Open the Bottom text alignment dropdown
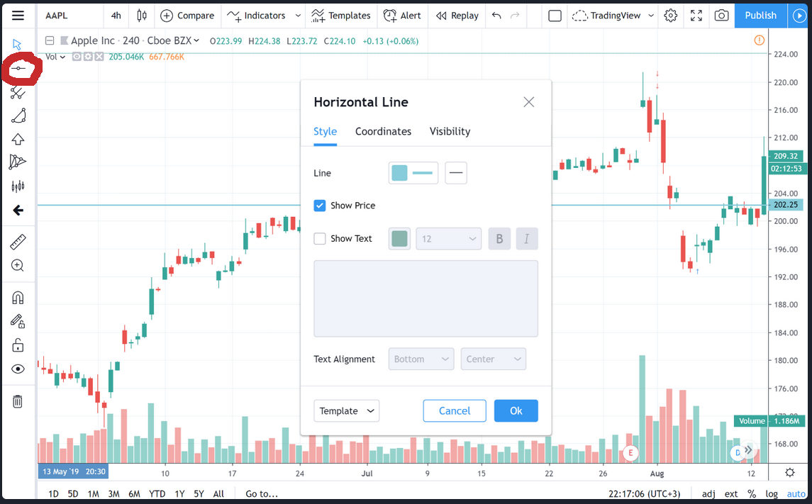The image size is (812, 504). click(x=421, y=359)
